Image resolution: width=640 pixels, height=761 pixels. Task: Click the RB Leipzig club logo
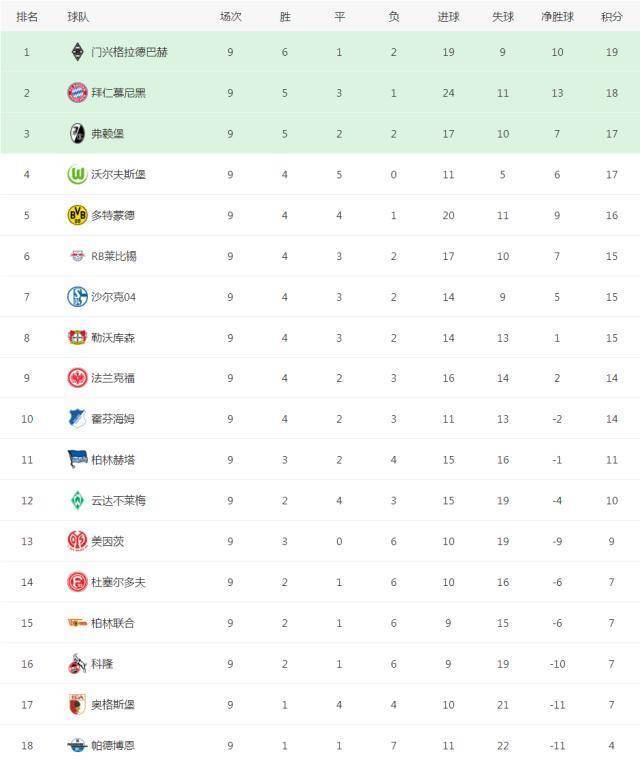(x=77, y=256)
